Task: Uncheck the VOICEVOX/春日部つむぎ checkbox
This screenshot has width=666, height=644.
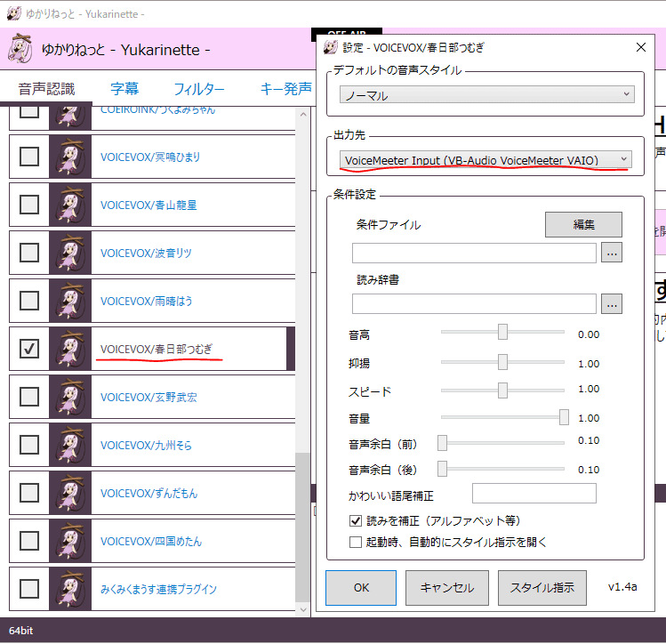Action: (29, 349)
